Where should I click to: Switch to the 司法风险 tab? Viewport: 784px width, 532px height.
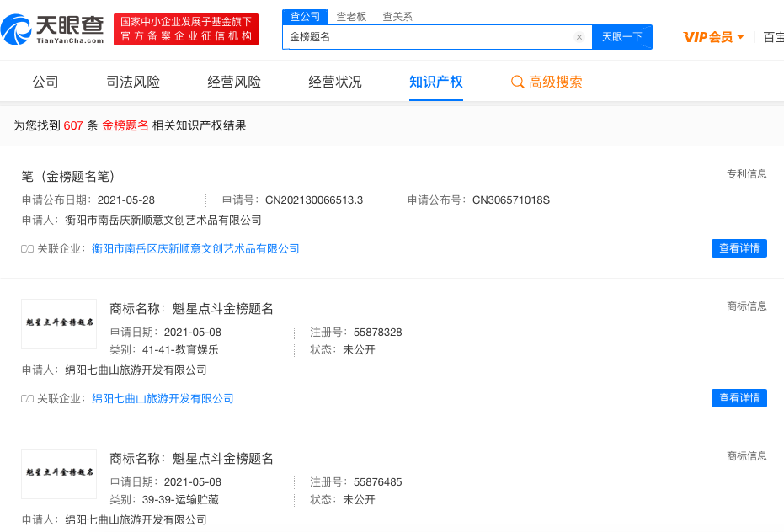click(x=133, y=82)
